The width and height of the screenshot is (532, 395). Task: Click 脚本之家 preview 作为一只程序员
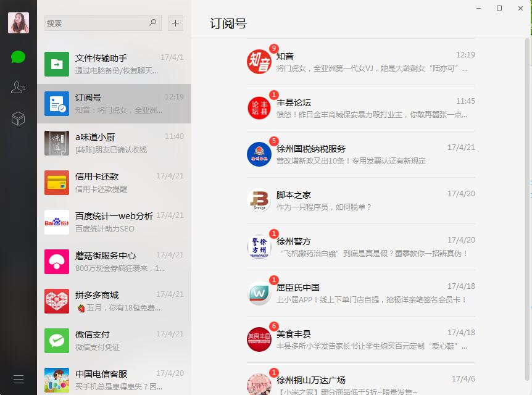[324, 207]
